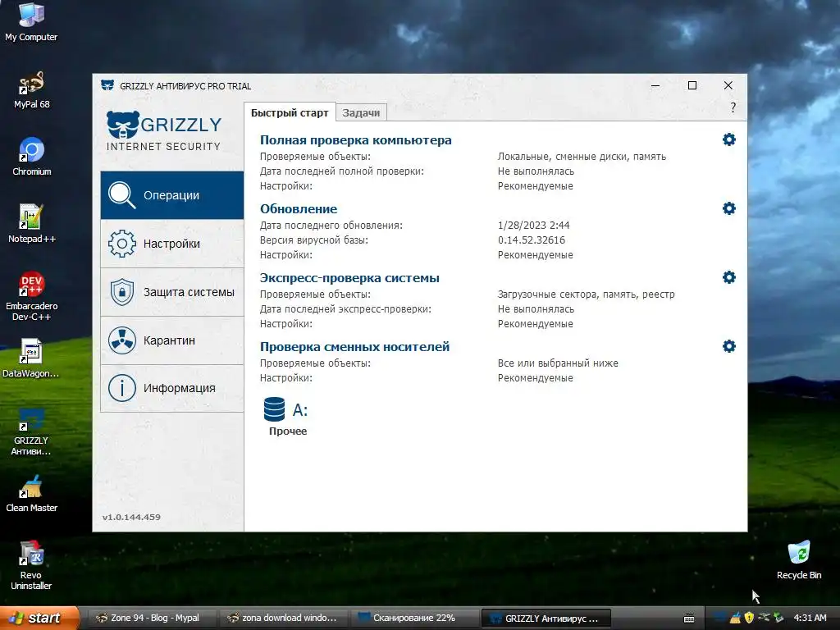
Task: Switch to the Задачи tab
Action: tap(361, 112)
